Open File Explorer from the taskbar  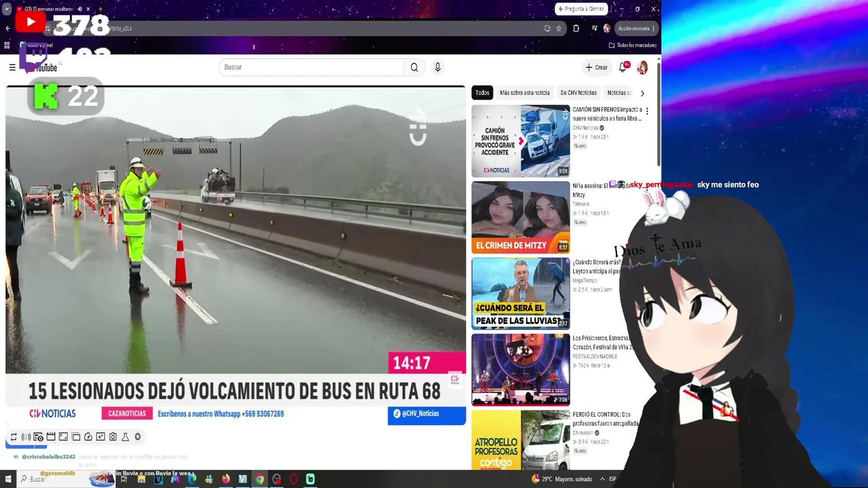tap(141, 479)
